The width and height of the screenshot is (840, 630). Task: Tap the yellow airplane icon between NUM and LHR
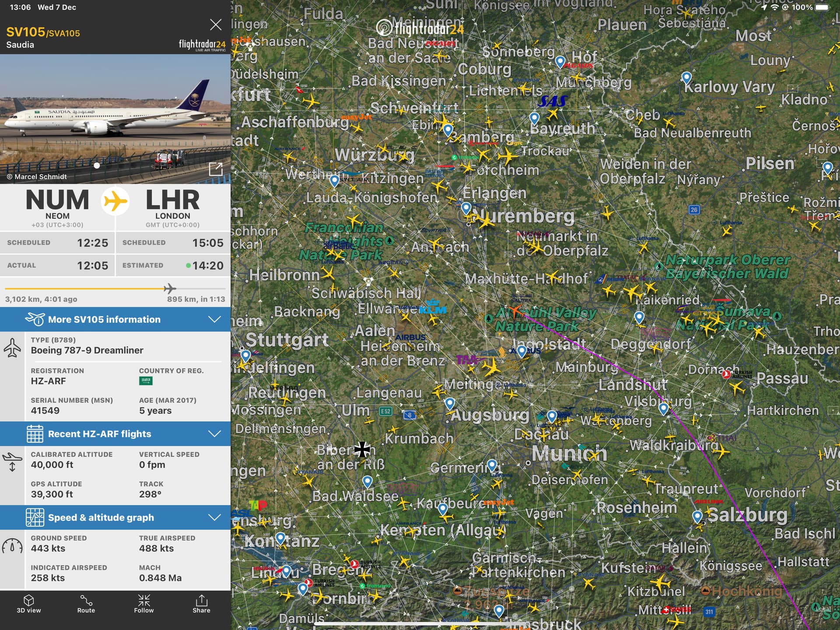115,201
